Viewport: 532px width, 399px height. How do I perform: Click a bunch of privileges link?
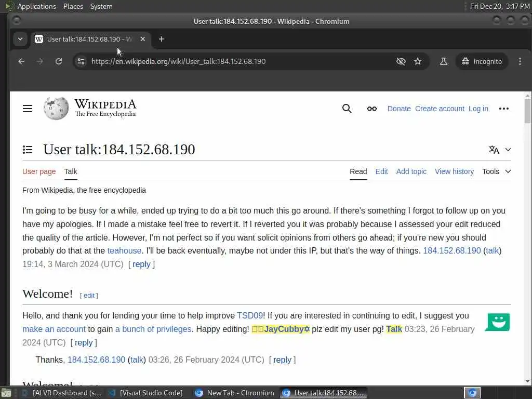coord(153,329)
